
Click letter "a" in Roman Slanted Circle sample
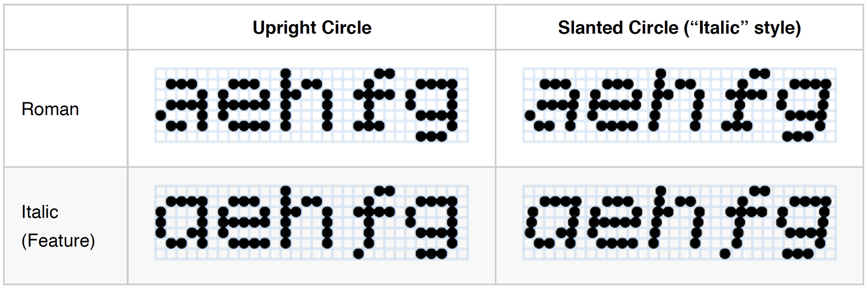(551, 105)
